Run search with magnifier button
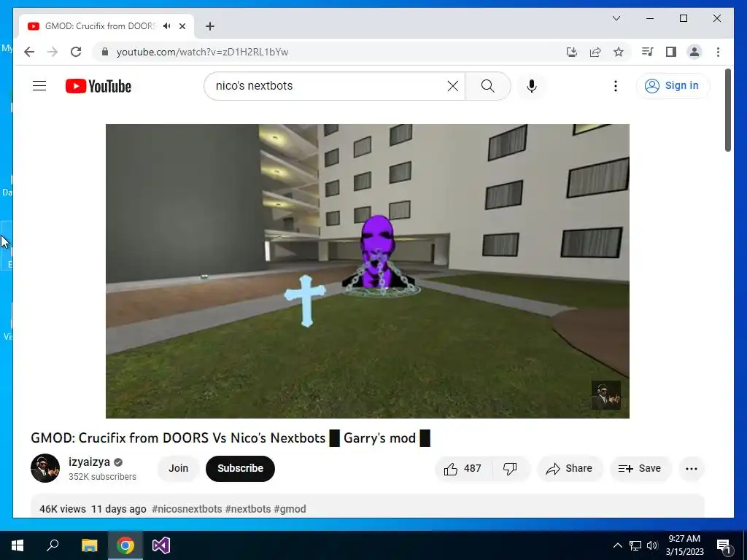The width and height of the screenshot is (747, 560). click(x=488, y=86)
